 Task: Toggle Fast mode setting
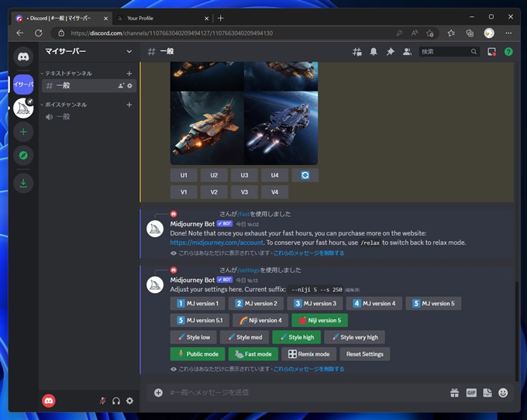[x=253, y=354]
